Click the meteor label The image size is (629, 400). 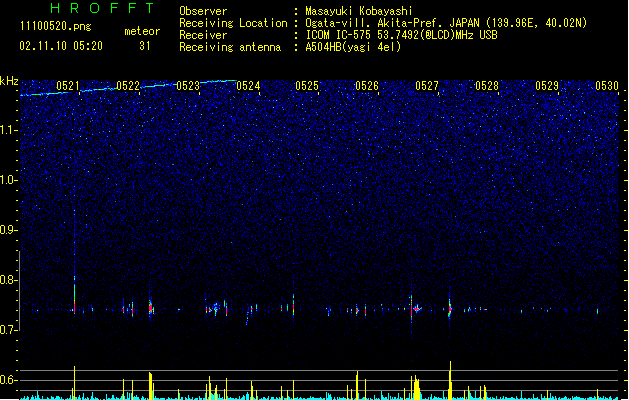click(142, 31)
